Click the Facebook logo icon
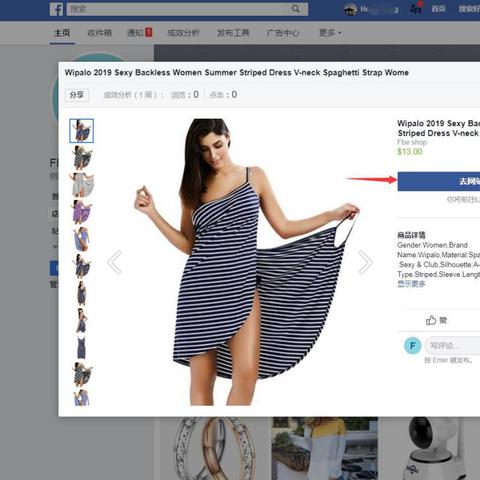 coord(56,9)
